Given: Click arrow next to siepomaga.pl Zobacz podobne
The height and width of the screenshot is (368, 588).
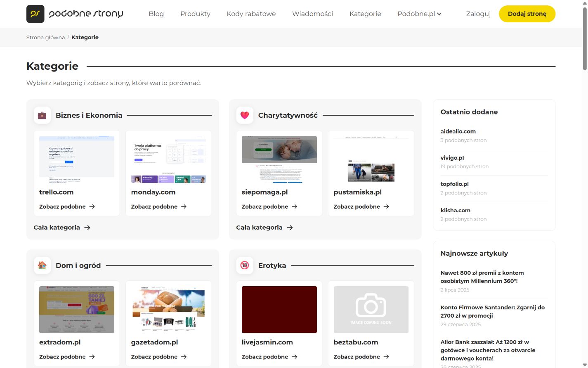Looking at the screenshot, I should point(295,207).
